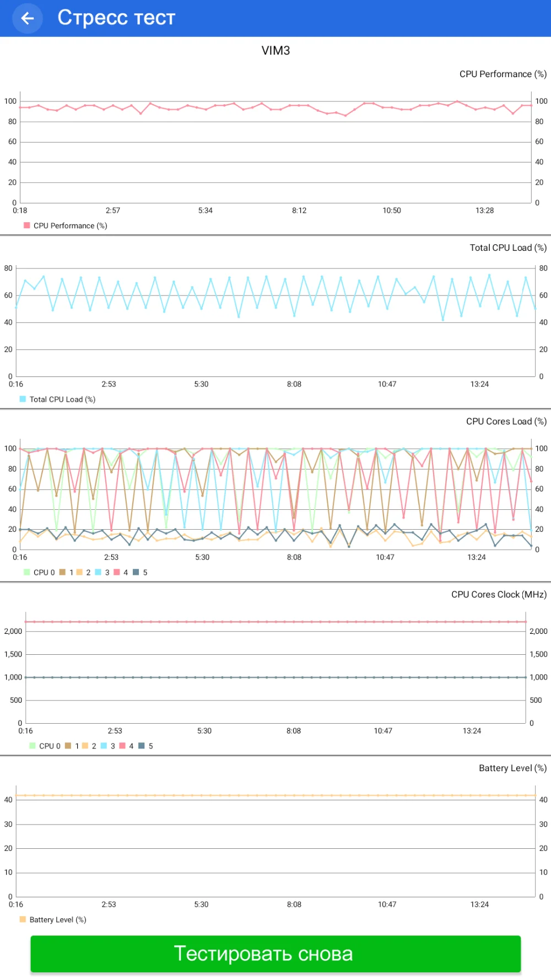551x980 pixels.
Task: Click core 3 blue swatch in Cores Load legend
Action: (98, 572)
